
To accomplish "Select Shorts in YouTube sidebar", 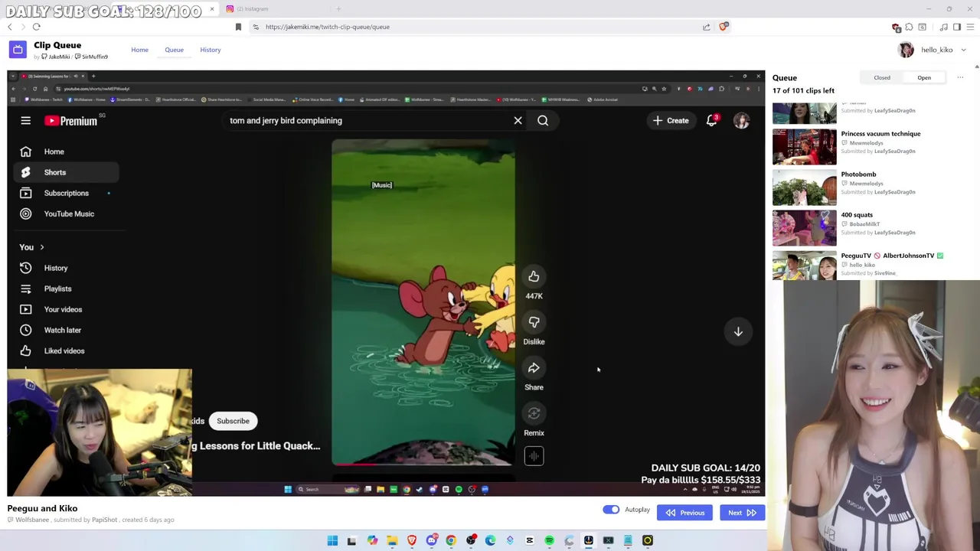I will pos(66,172).
